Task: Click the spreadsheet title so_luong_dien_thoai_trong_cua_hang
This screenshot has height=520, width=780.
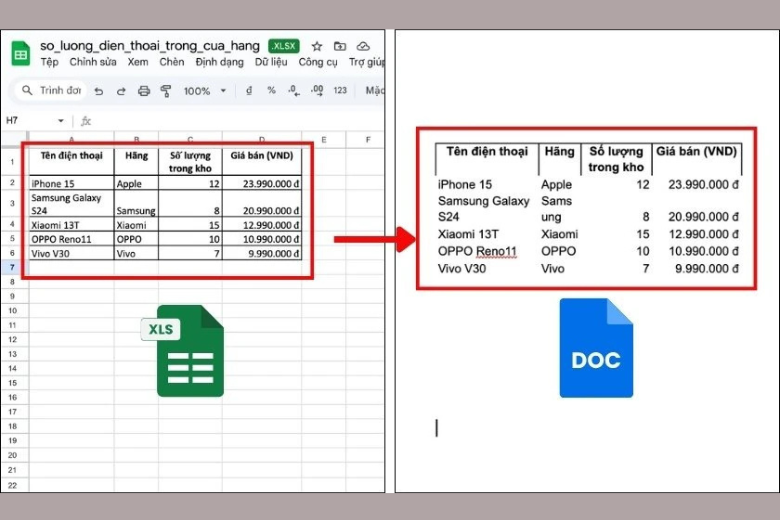Action: pyautogui.click(x=150, y=46)
